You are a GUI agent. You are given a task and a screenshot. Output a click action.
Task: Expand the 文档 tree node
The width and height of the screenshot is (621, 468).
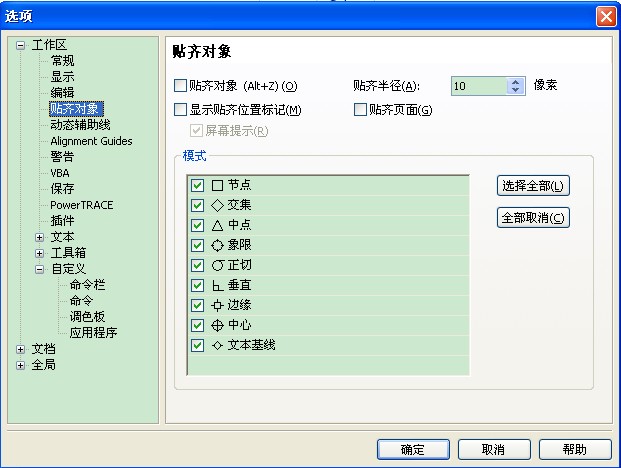point(21,349)
